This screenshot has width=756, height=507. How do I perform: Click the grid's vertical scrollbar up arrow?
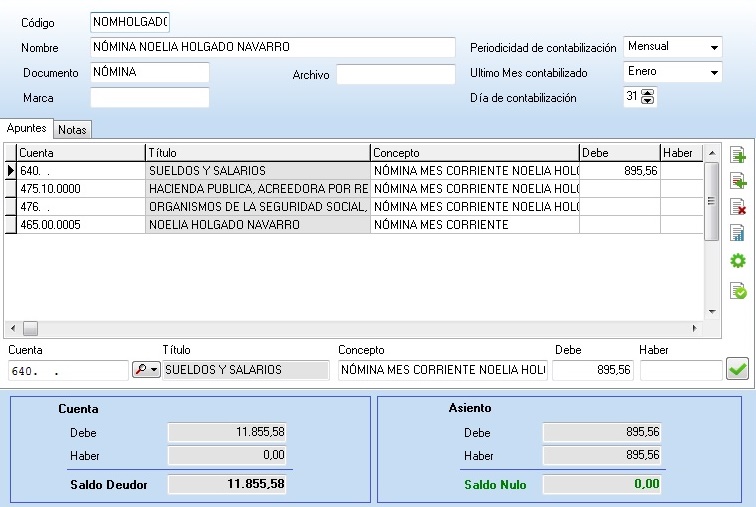point(712,153)
